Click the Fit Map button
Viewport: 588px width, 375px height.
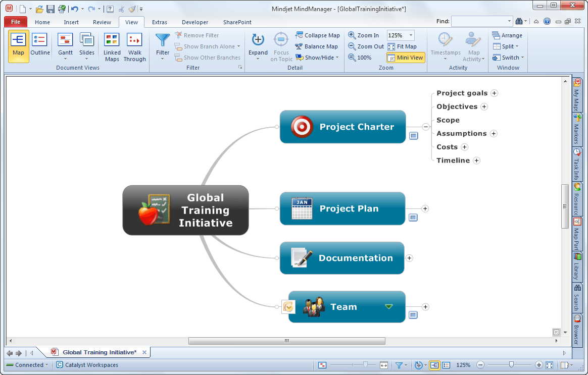tap(402, 46)
